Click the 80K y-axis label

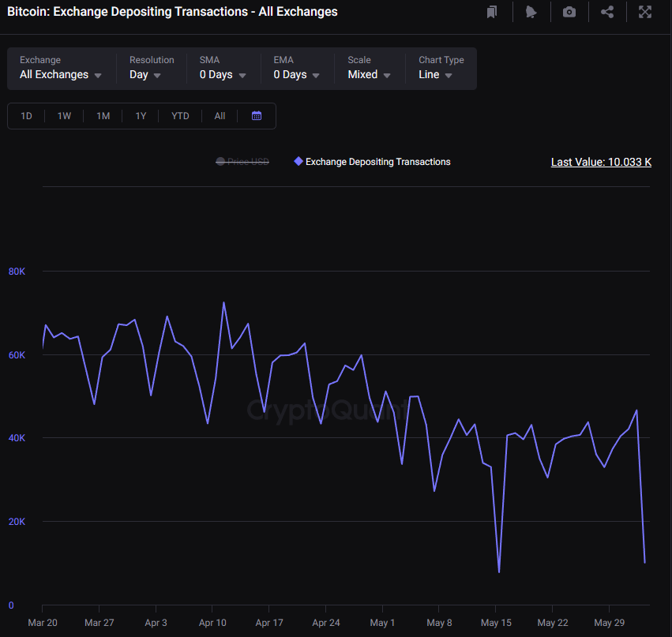coord(17,272)
